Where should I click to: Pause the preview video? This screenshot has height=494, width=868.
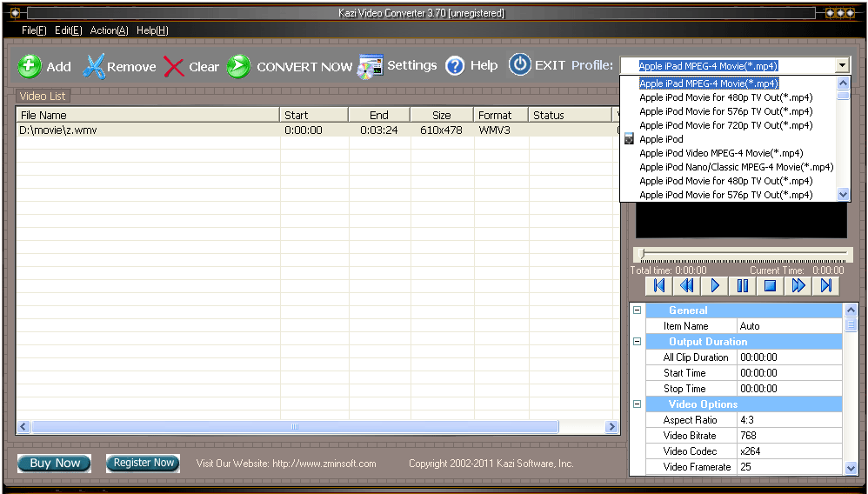pyautogui.click(x=743, y=286)
